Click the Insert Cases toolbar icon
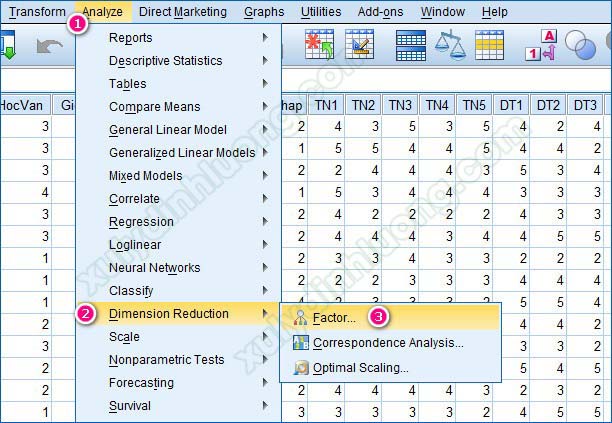Image resolution: width=612 pixels, height=423 pixels. point(319,44)
